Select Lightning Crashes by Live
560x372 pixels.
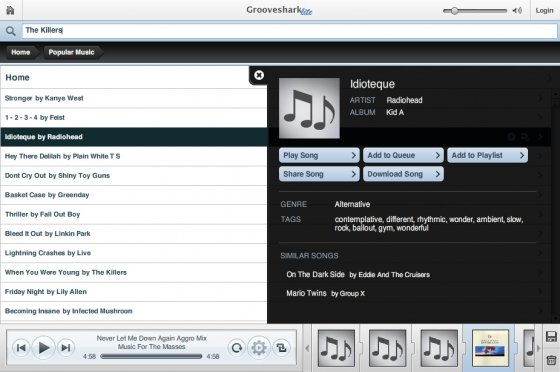[x=134, y=253]
